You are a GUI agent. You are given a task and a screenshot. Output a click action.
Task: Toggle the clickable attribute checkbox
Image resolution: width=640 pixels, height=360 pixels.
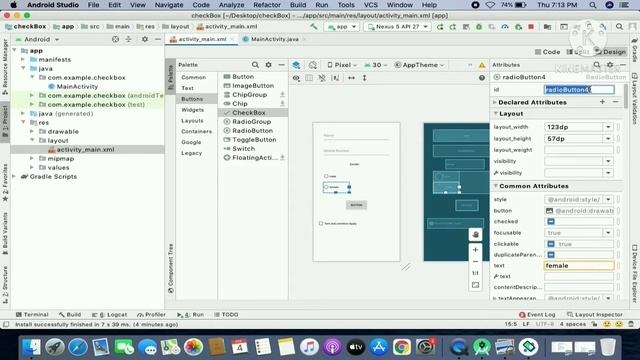[x=551, y=244]
